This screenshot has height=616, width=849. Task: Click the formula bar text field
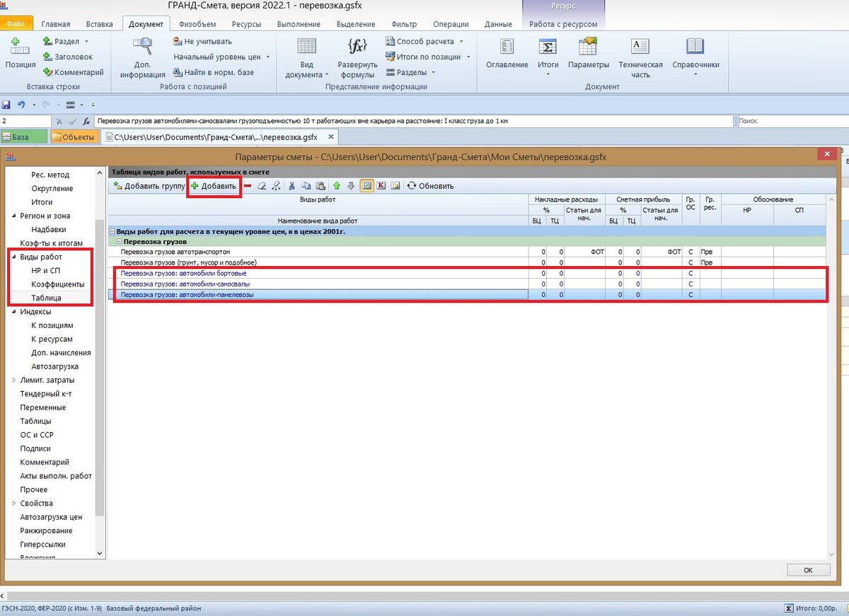pyautogui.click(x=413, y=121)
